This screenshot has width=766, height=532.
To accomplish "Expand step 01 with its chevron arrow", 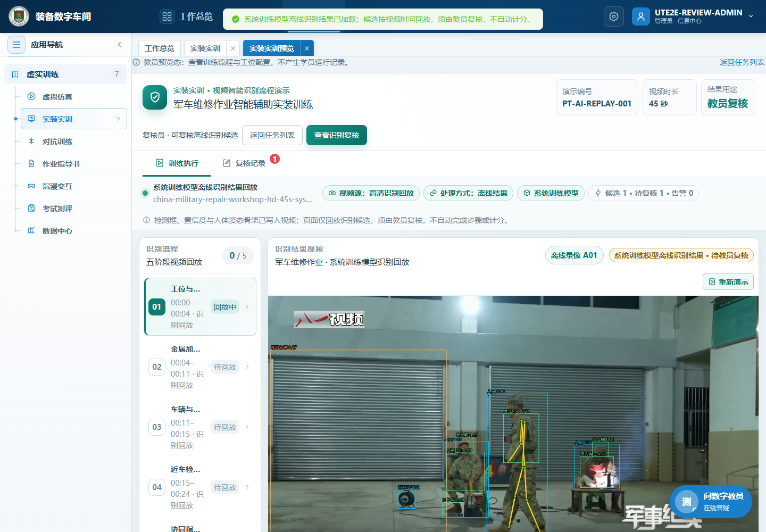I will tap(247, 307).
